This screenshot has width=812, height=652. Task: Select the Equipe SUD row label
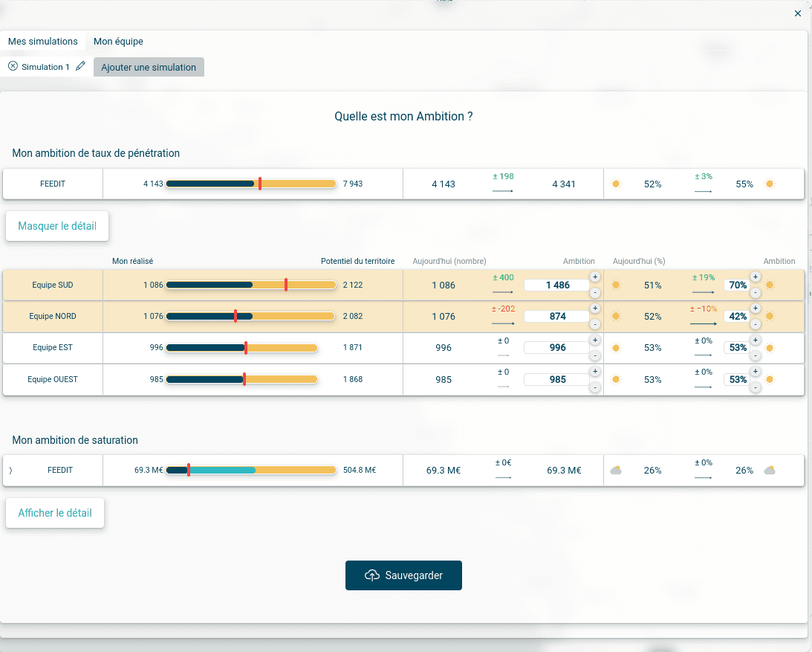pos(52,285)
